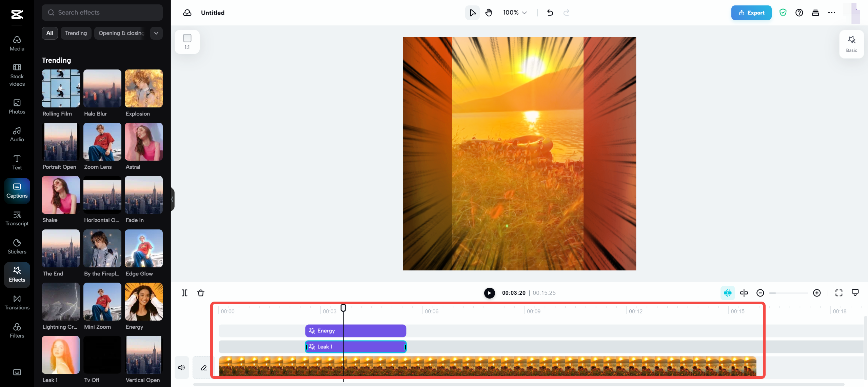Image resolution: width=868 pixels, height=387 pixels.
Task: Open the Stickers panel
Action: point(17,246)
